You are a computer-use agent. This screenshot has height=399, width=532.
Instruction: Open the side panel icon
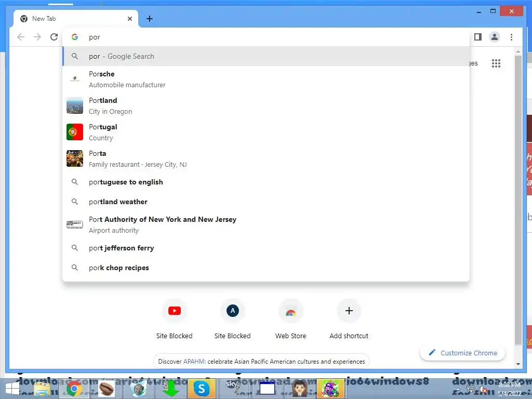478,37
